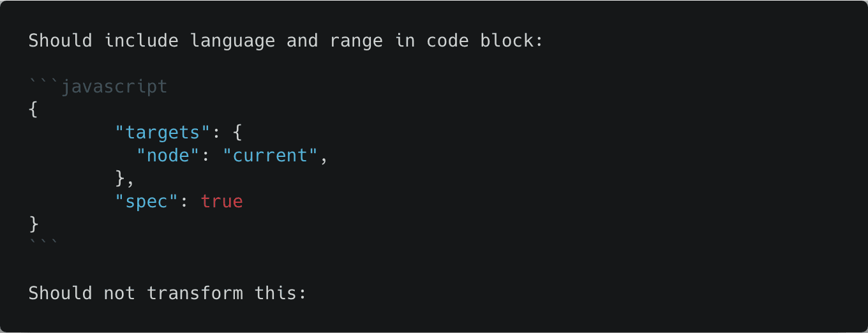
Task: Click the "targets" key in code
Action: 162,132
